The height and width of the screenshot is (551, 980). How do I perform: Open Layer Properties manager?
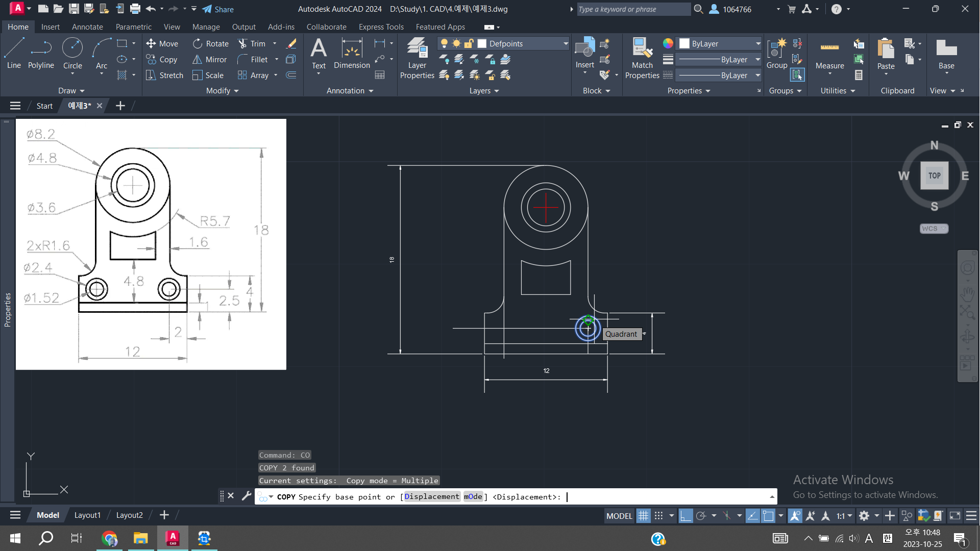pyautogui.click(x=417, y=58)
